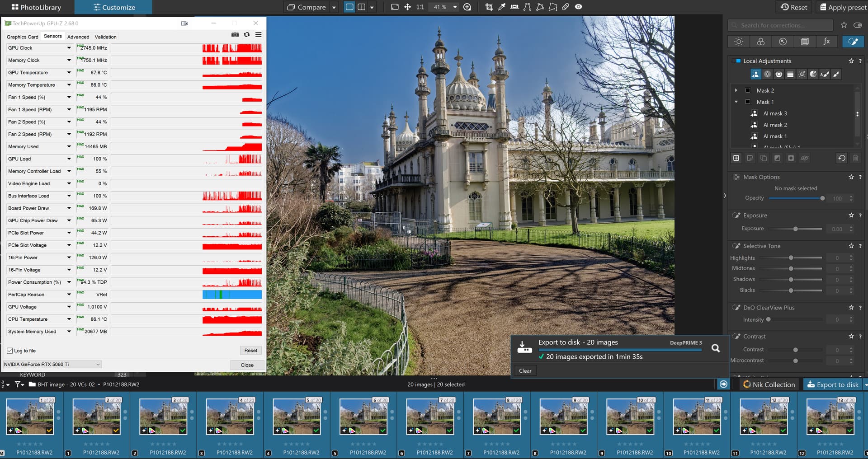
Task: Select the Crop tool
Action: pyautogui.click(x=489, y=7)
